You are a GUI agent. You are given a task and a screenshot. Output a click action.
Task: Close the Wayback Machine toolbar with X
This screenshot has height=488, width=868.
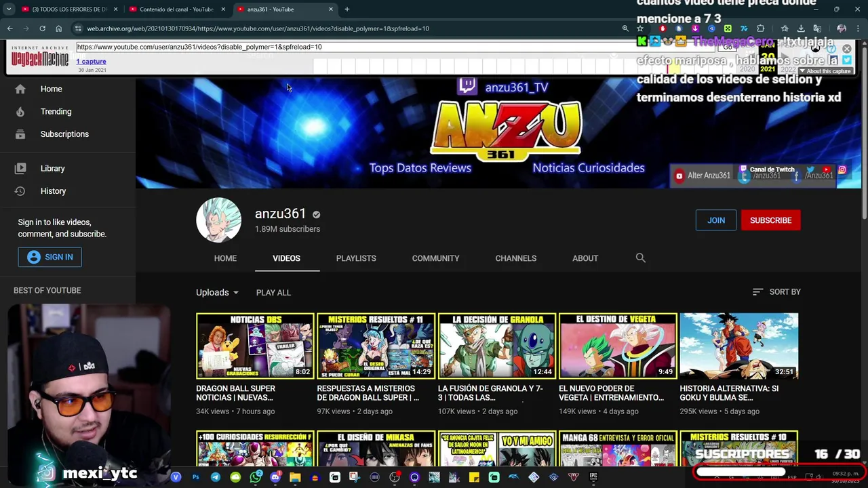coord(847,49)
